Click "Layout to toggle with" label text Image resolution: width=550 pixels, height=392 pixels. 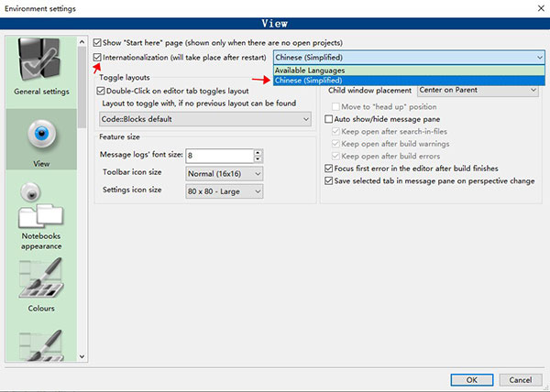tap(199, 103)
